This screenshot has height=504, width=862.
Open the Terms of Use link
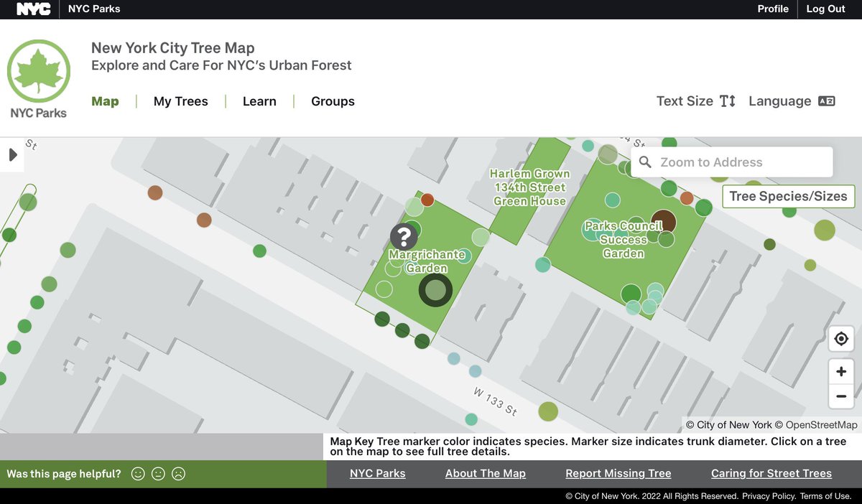[825, 496]
